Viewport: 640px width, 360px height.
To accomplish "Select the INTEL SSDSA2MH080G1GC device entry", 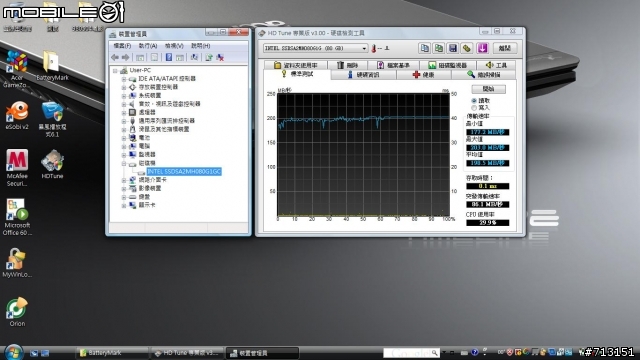I will click(184, 171).
